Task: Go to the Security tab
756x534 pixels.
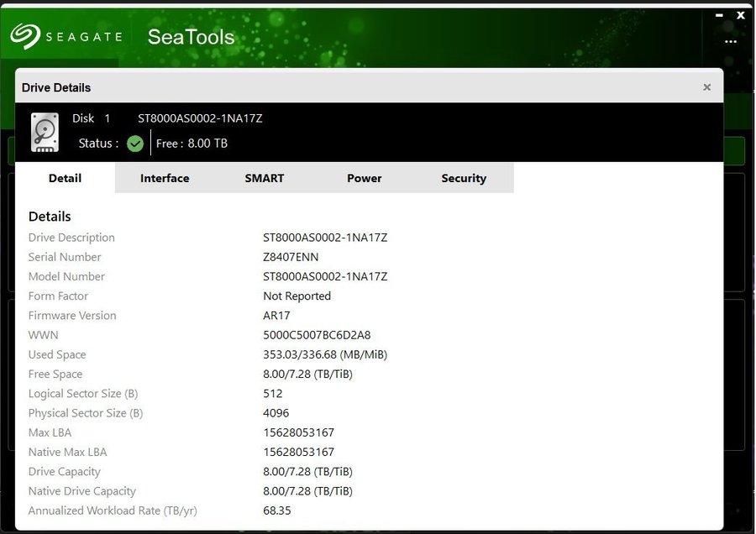Action: pos(464,178)
